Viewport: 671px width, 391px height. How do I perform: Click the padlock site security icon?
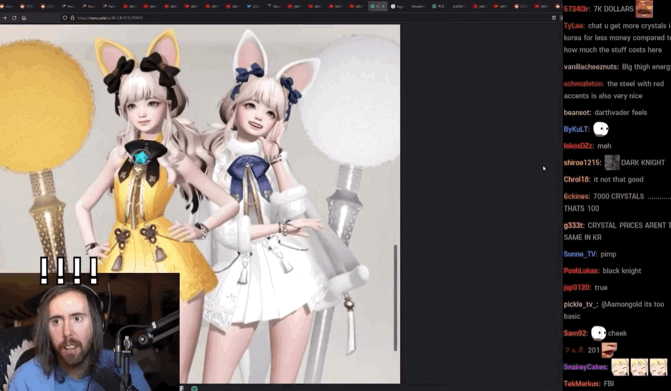click(x=72, y=18)
